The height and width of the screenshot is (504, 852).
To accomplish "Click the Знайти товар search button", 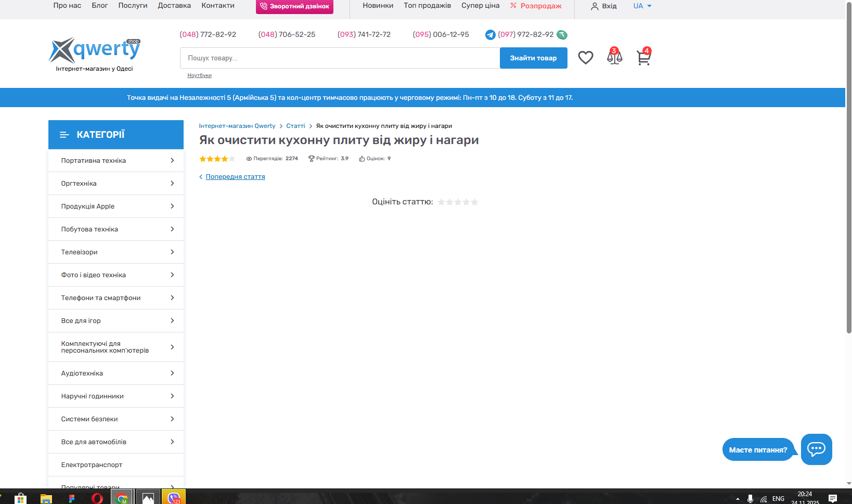I will click(x=533, y=58).
